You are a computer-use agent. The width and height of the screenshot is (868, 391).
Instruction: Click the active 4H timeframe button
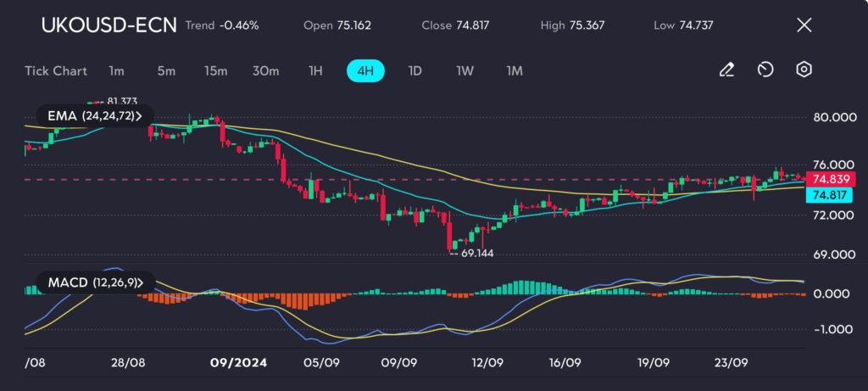point(365,70)
